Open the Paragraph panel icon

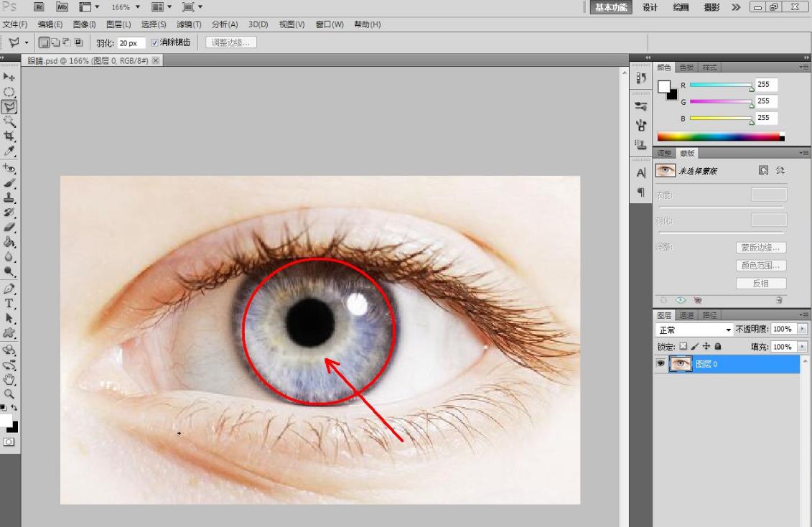(x=641, y=192)
